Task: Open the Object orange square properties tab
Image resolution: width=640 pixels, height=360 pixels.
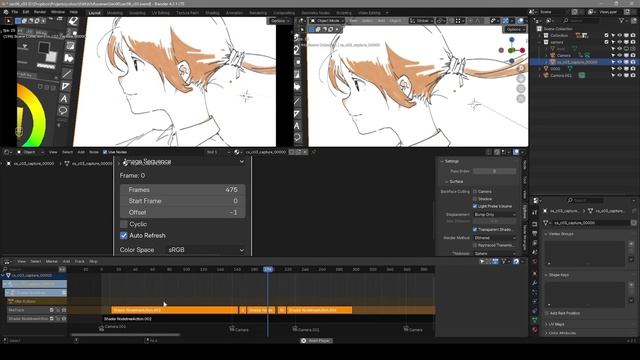Action: pyautogui.click(x=534, y=273)
